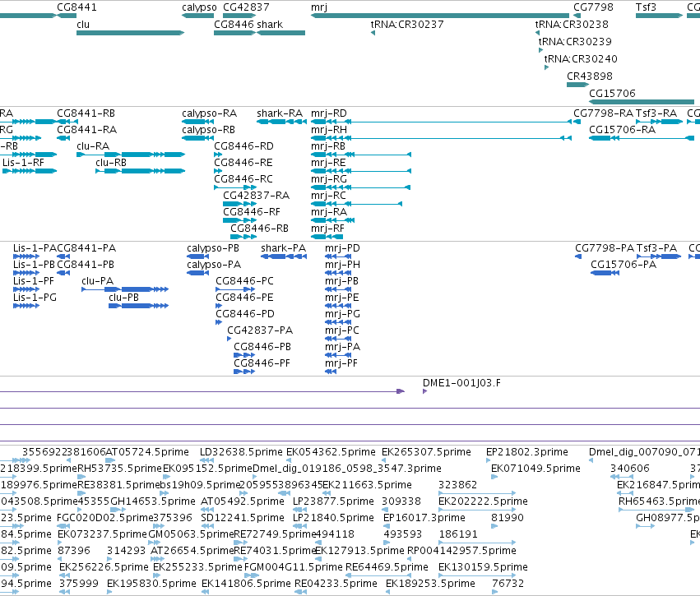Screen dimensions: 700x596
Task: Select the tRNA:CR30239 label
Action: (x=575, y=42)
